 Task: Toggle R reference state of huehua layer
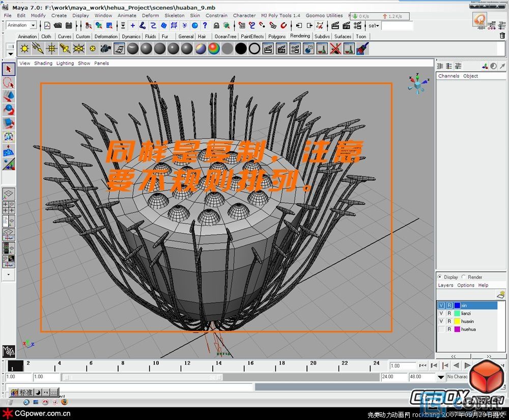(449, 329)
